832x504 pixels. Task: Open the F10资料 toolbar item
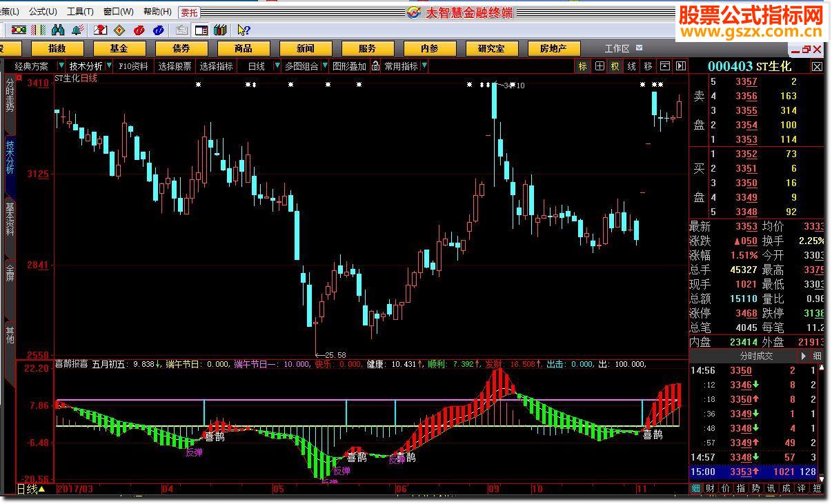click(133, 66)
